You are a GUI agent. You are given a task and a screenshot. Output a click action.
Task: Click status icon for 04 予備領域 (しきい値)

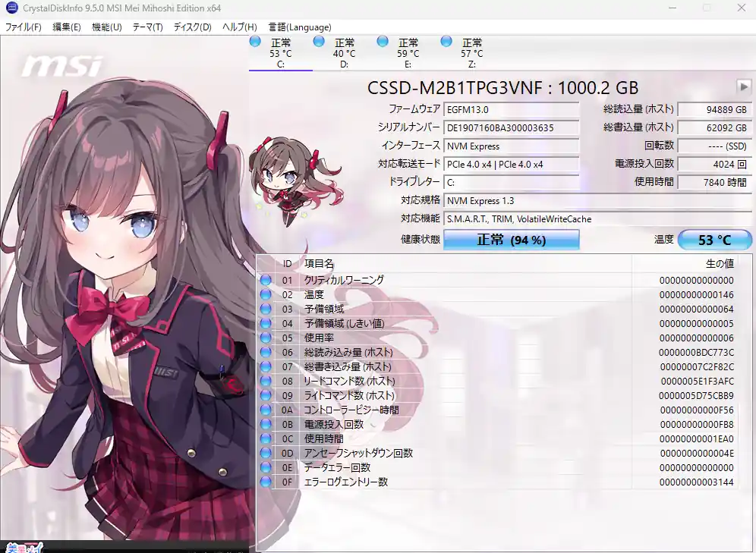tap(266, 323)
